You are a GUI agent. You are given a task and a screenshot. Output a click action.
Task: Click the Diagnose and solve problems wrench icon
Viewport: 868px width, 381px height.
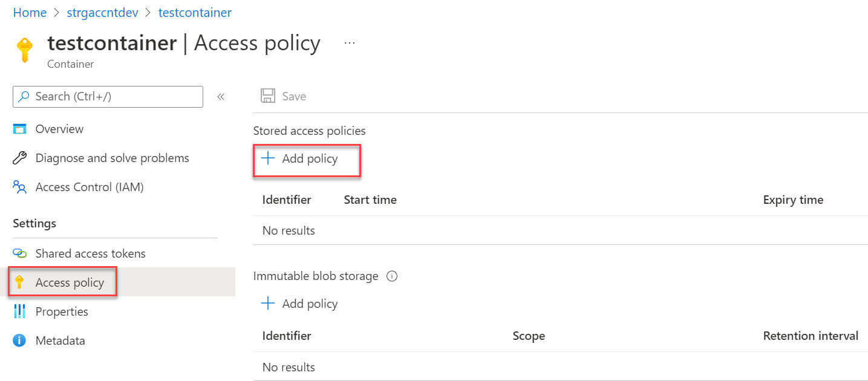click(x=20, y=158)
